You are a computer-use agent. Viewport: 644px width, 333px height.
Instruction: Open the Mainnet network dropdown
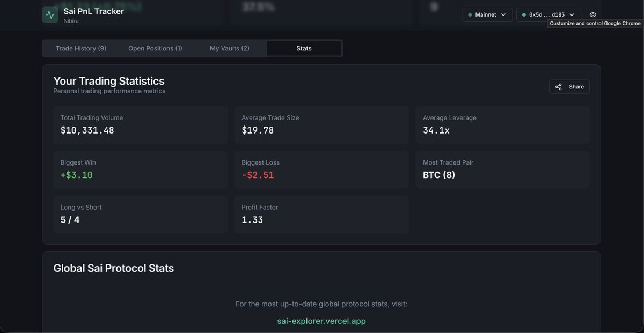tap(487, 15)
